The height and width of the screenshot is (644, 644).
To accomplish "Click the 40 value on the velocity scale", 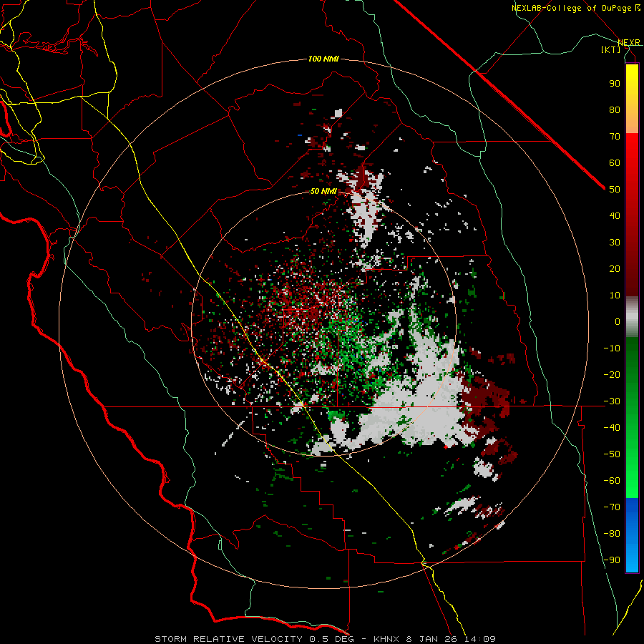I will tap(615, 215).
